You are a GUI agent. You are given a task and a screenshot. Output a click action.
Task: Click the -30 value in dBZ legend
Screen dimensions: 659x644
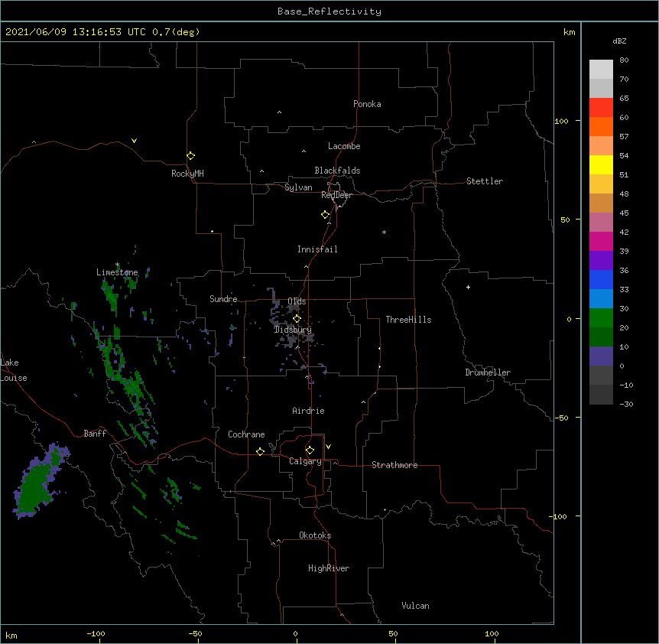627,404
